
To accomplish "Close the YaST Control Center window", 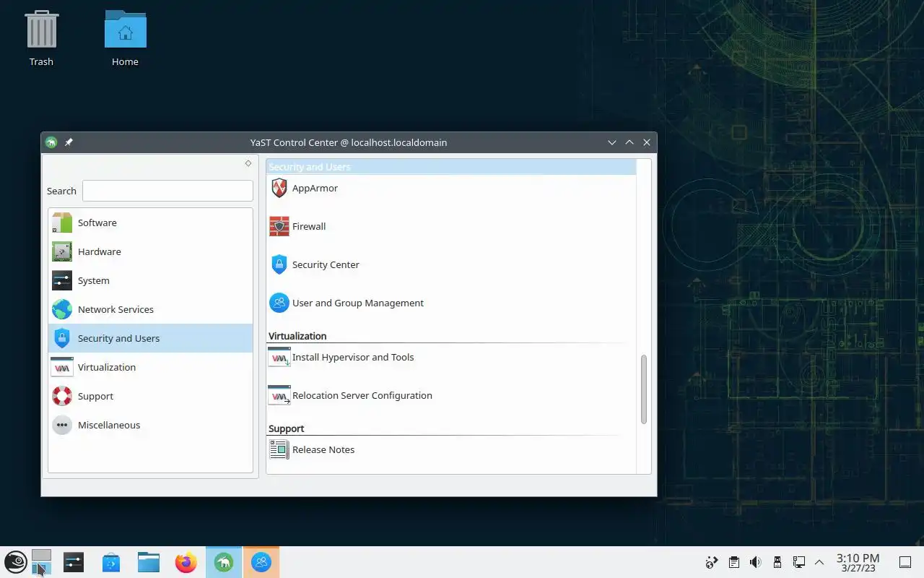I will tap(647, 142).
